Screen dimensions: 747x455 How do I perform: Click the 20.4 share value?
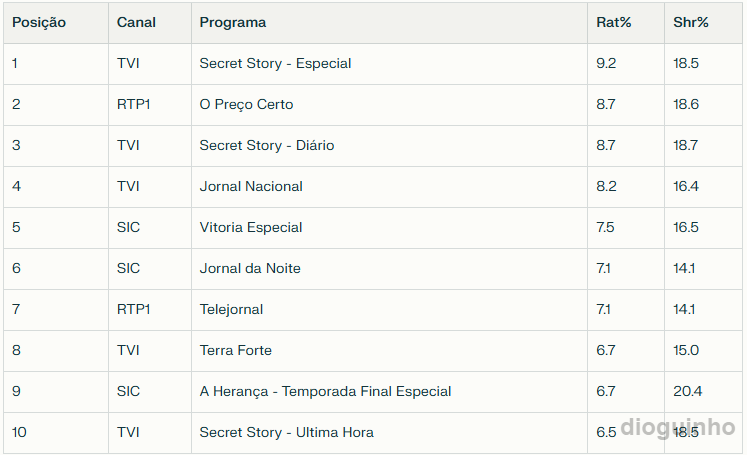[687, 391]
